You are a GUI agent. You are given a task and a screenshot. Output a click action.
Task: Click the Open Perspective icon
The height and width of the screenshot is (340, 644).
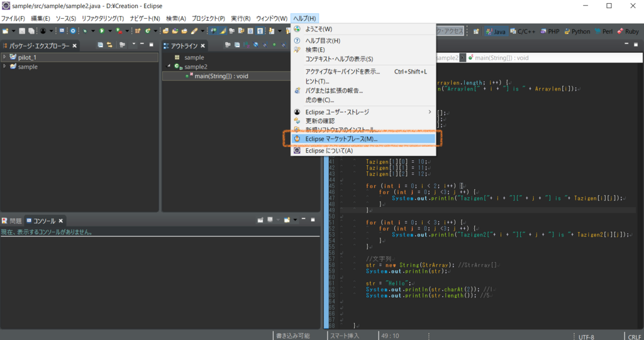[x=476, y=31]
